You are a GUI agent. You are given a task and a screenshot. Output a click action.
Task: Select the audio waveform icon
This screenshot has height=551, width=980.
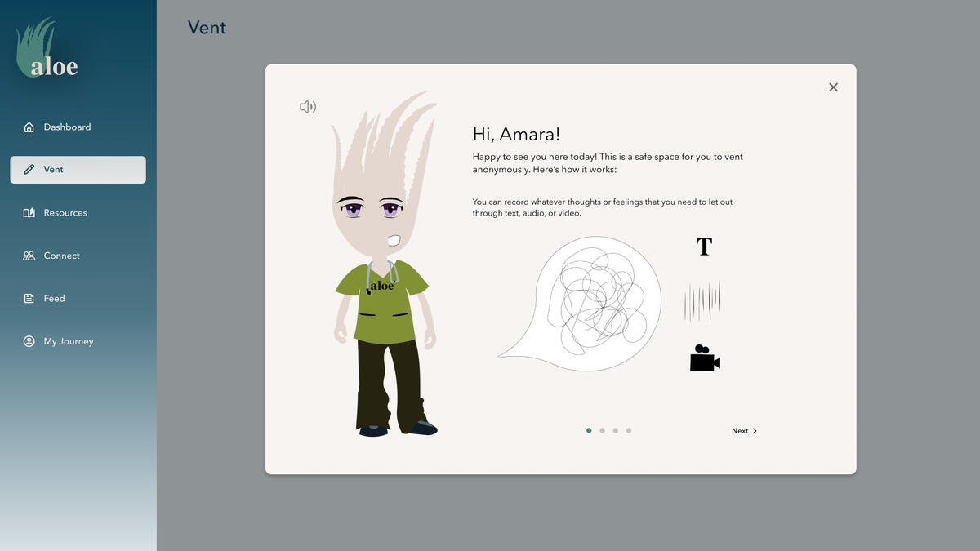[702, 302]
